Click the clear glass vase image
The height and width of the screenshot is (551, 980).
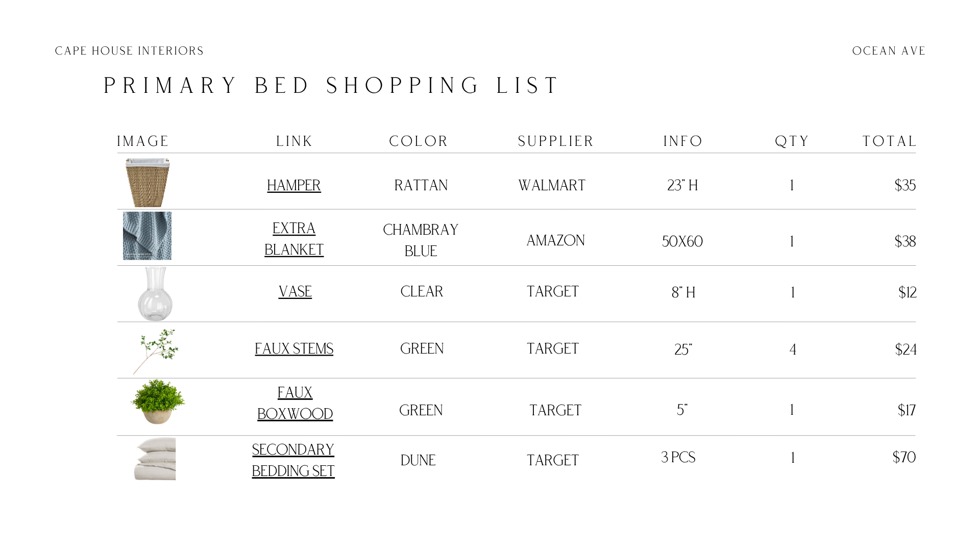pos(155,294)
